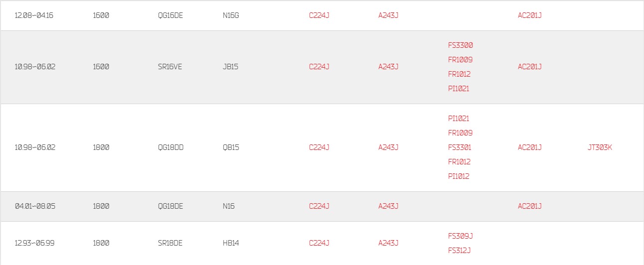Open A243J in the QG16DE row
Screen dimensions: 644x265
tap(388, 15)
